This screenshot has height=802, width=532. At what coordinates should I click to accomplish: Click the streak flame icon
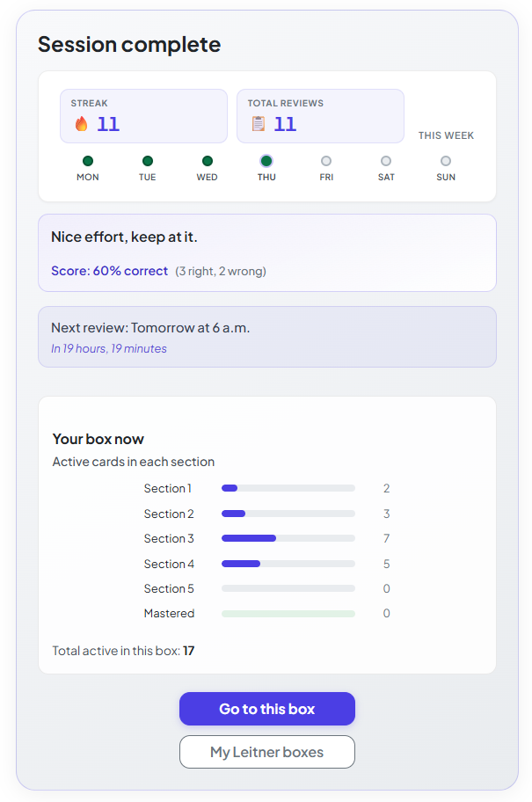tap(82, 124)
